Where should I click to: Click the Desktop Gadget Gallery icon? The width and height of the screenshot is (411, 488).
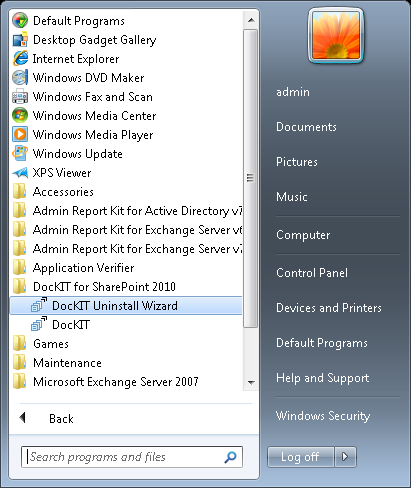point(20,40)
